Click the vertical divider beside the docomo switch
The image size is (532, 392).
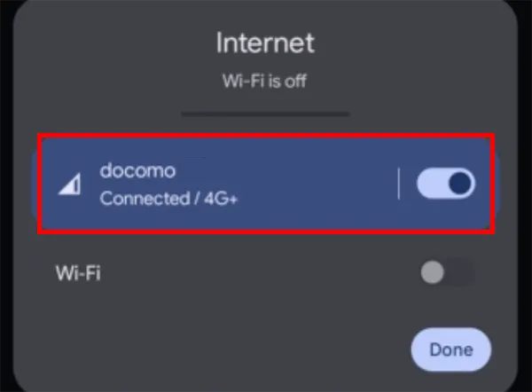click(x=399, y=184)
